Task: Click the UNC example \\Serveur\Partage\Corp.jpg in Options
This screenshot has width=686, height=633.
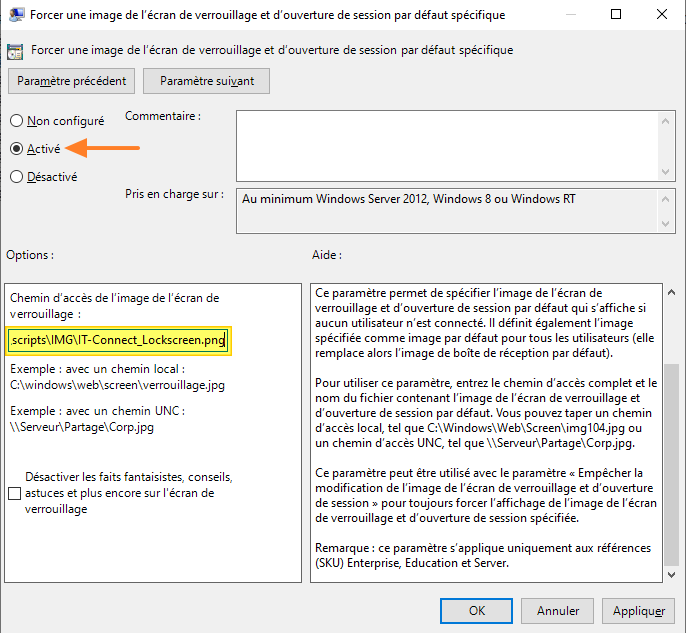Action: 82,427
